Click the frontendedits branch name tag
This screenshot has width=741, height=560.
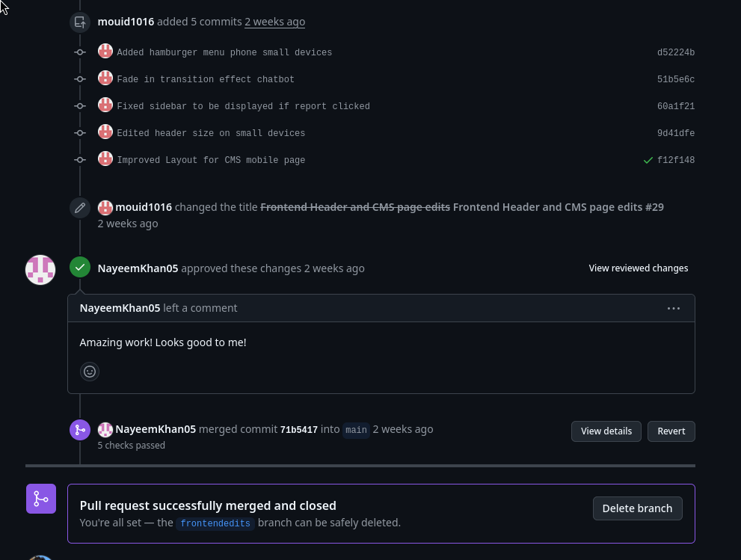click(x=215, y=523)
